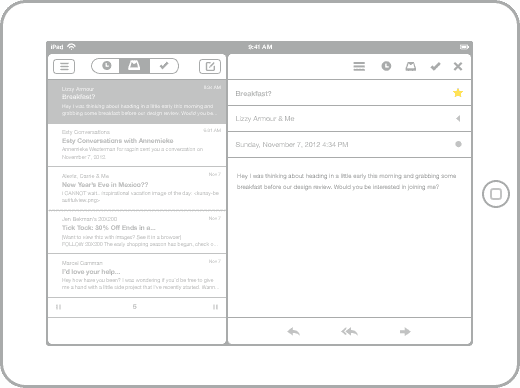This screenshot has width=520, height=388.
Task: Open the Esty Conversations with Annemieke email
Action: point(137,145)
